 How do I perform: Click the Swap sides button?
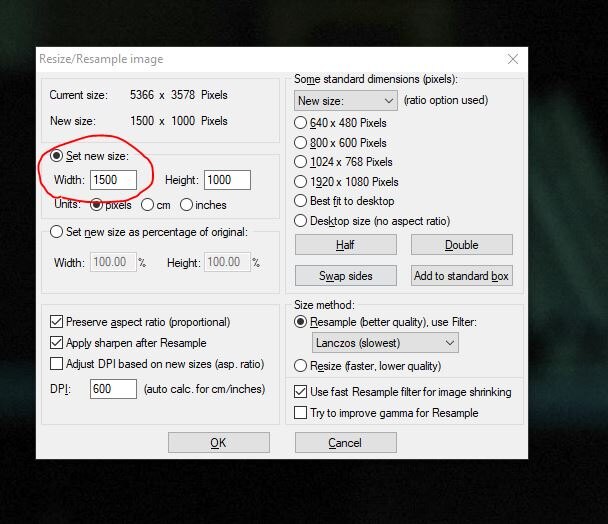(345, 276)
